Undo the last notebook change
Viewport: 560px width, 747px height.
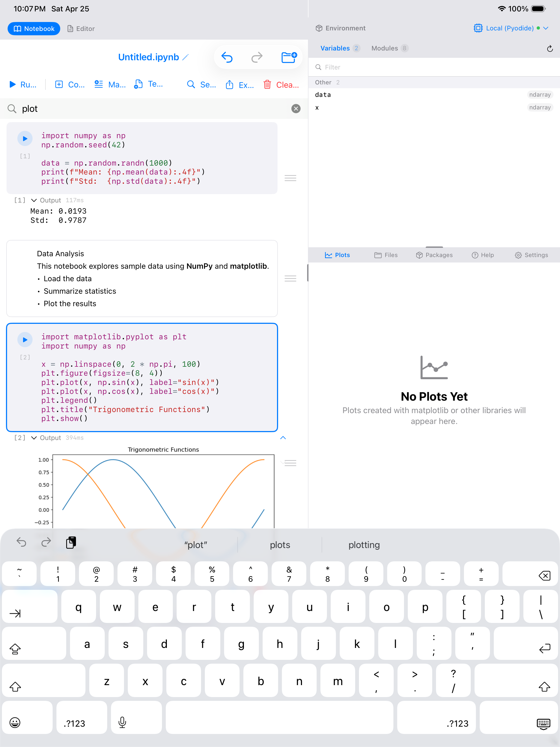(227, 58)
